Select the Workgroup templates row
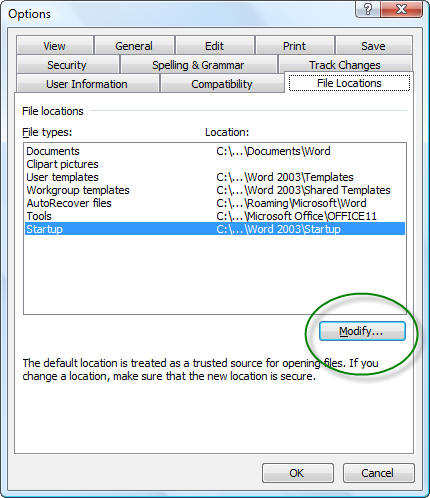Screen dimensions: 430x498 click(215, 190)
